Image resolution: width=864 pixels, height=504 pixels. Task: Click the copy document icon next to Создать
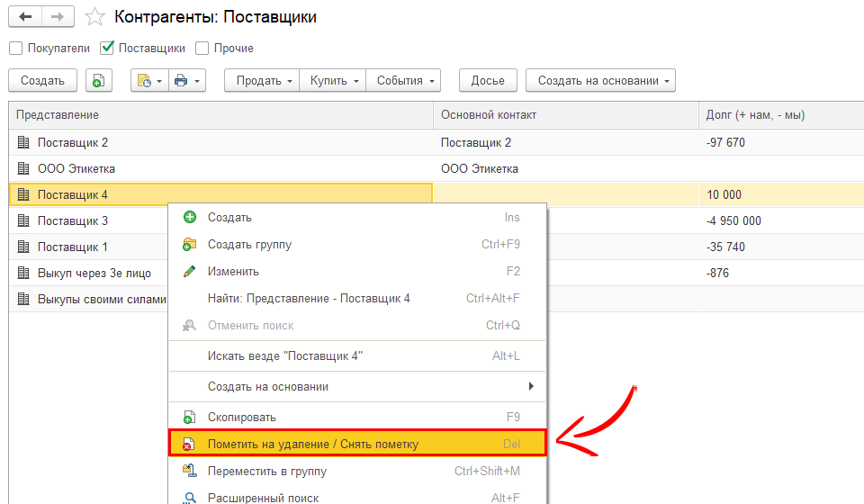point(98,81)
